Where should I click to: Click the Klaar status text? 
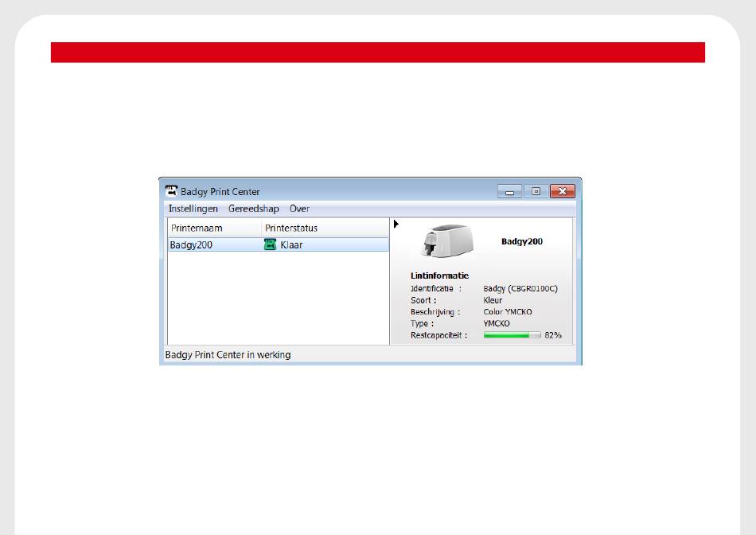point(291,245)
